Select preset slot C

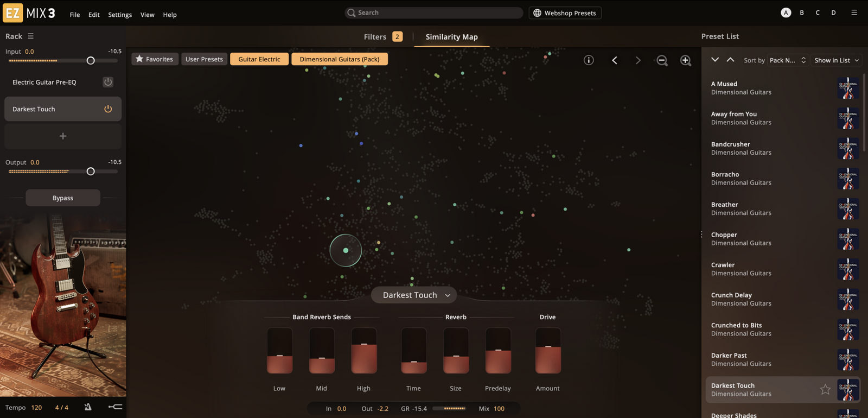coord(818,12)
